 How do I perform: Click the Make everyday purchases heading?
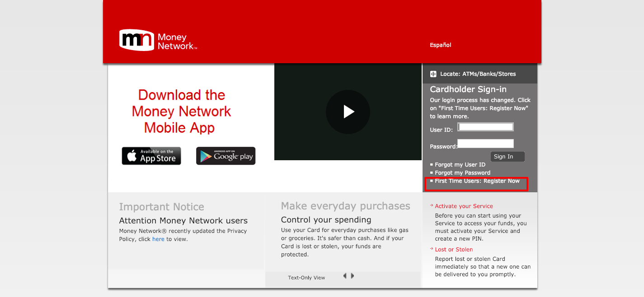(346, 206)
